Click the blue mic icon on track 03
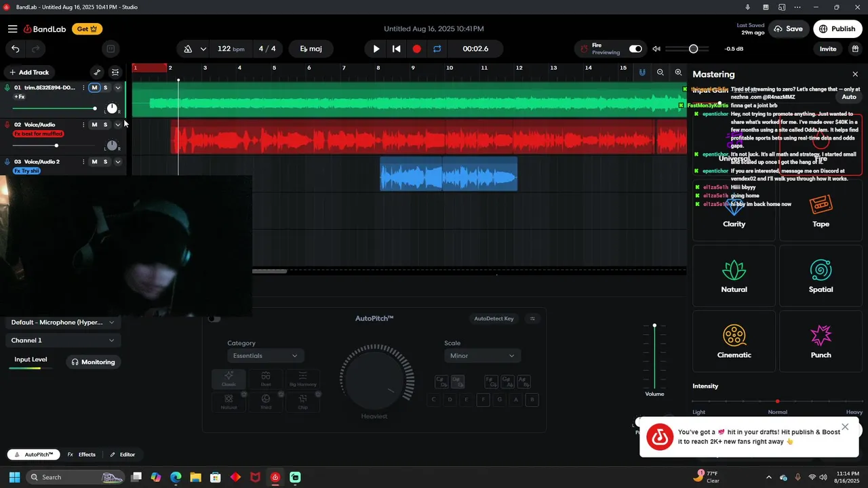The width and height of the screenshot is (868, 488). [x=7, y=162]
